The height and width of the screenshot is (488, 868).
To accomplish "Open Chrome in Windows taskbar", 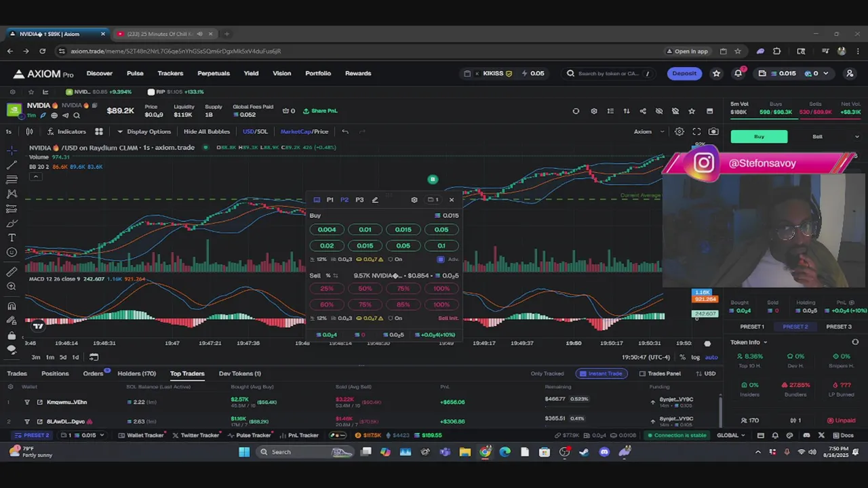I will (x=486, y=452).
